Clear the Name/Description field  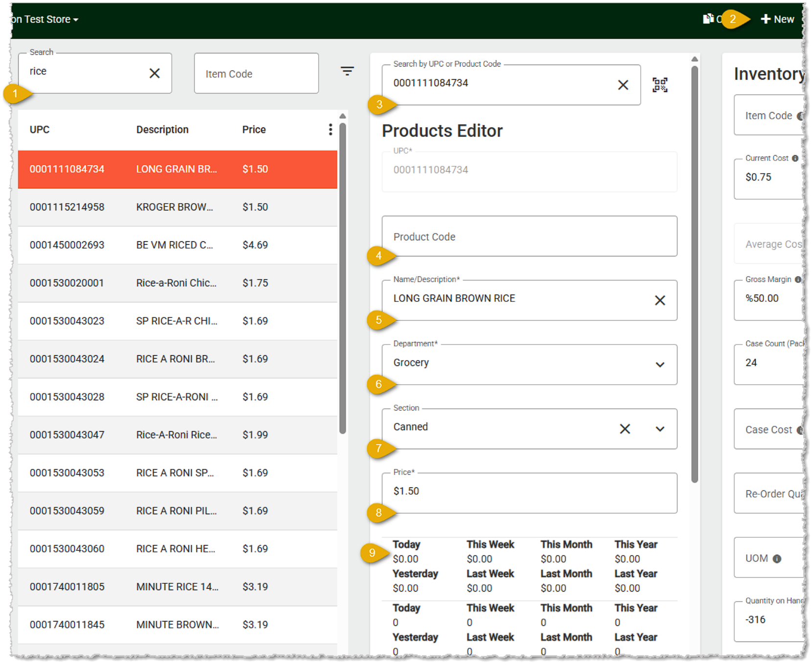660,300
